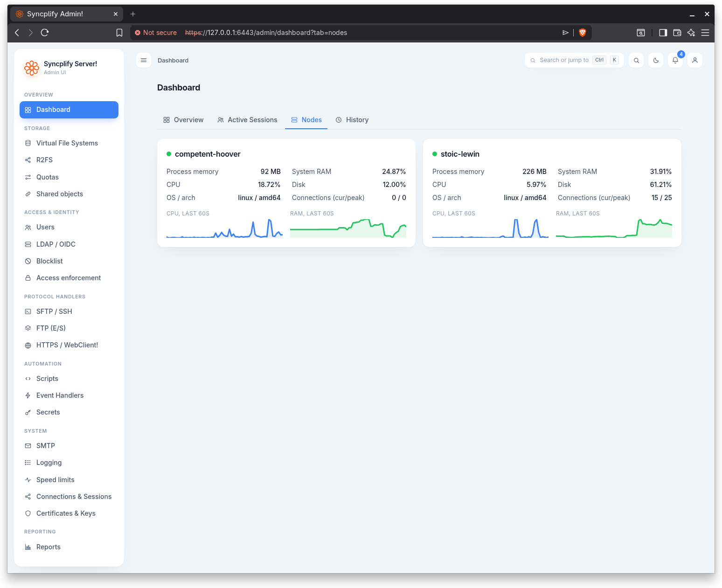Open notifications bell icon
The image size is (722, 588).
(x=675, y=60)
